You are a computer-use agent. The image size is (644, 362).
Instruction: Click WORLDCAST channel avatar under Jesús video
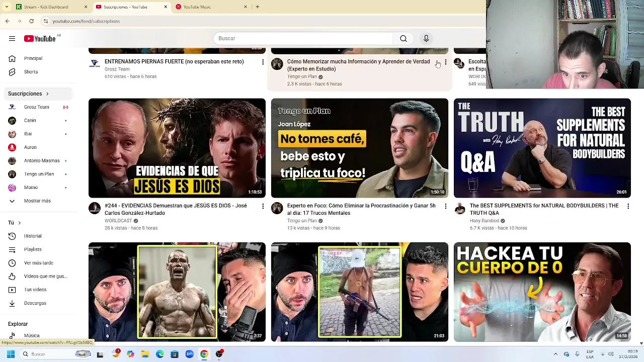pos(95,208)
